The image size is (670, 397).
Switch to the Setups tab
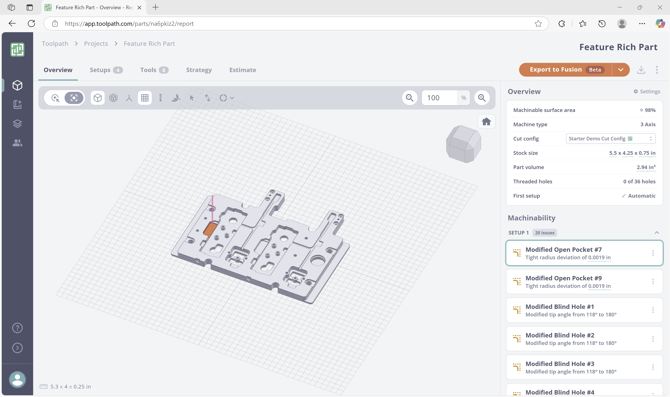coord(106,70)
